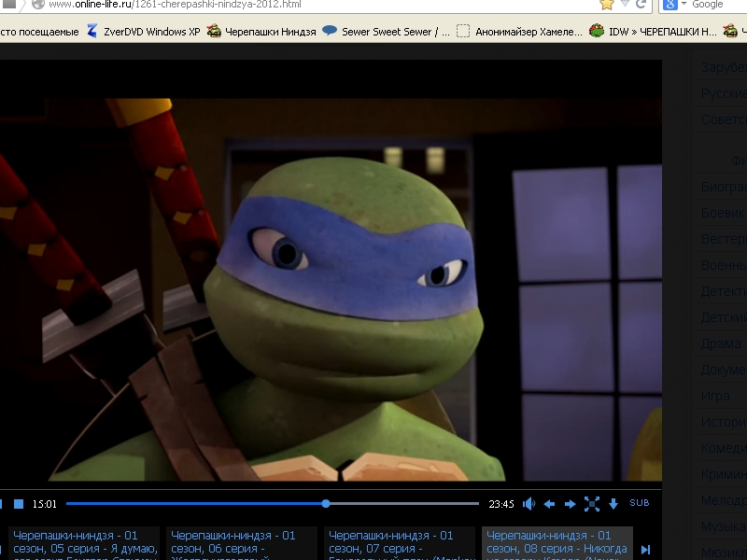Open Игра genre in sidebar
This screenshot has width=747, height=560.
(715, 395)
